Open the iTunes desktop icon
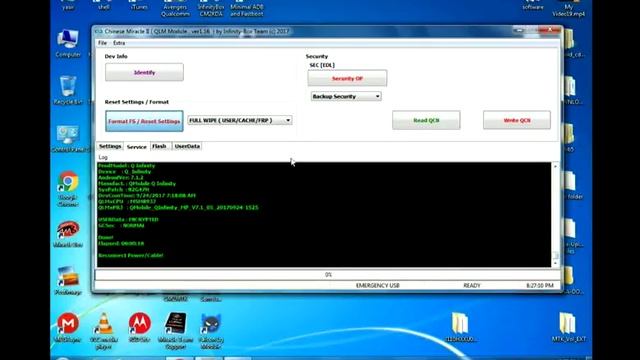Viewport: 640px width, 360px height. click(139, 6)
